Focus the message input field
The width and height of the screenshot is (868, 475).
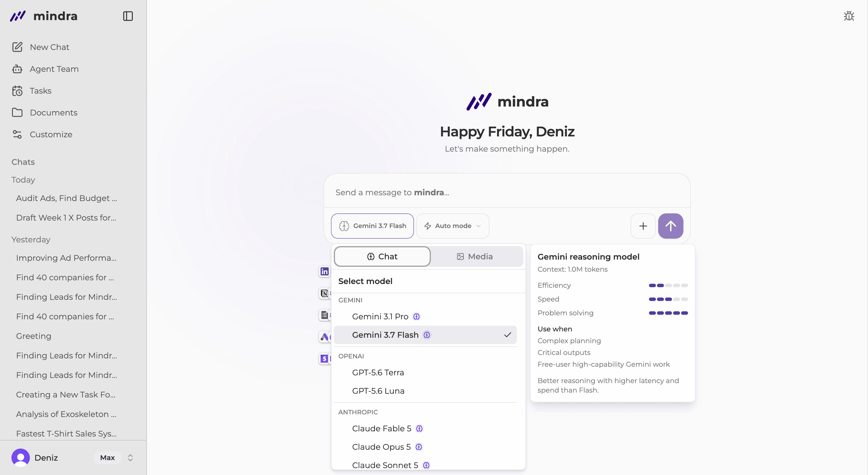pyautogui.click(x=507, y=192)
